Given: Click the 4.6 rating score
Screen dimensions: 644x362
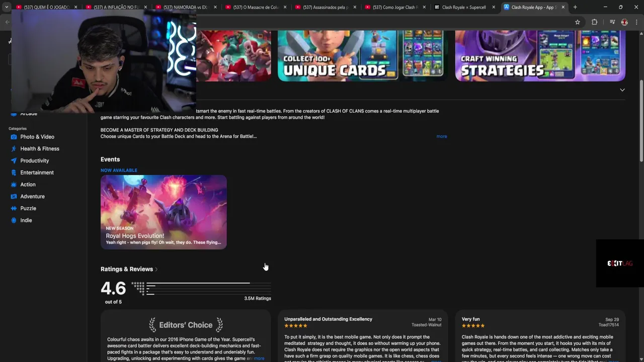Looking at the screenshot, I should tap(113, 289).
